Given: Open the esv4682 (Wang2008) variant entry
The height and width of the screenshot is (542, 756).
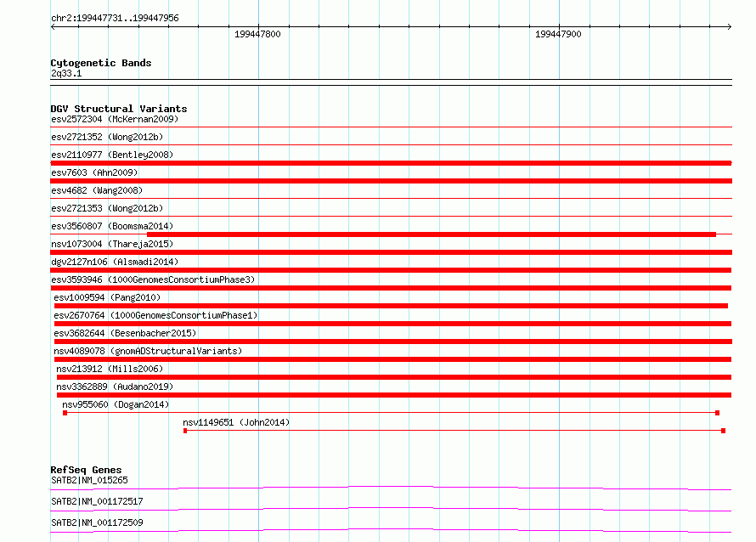Looking at the screenshot, I should (x=97, y=190).
